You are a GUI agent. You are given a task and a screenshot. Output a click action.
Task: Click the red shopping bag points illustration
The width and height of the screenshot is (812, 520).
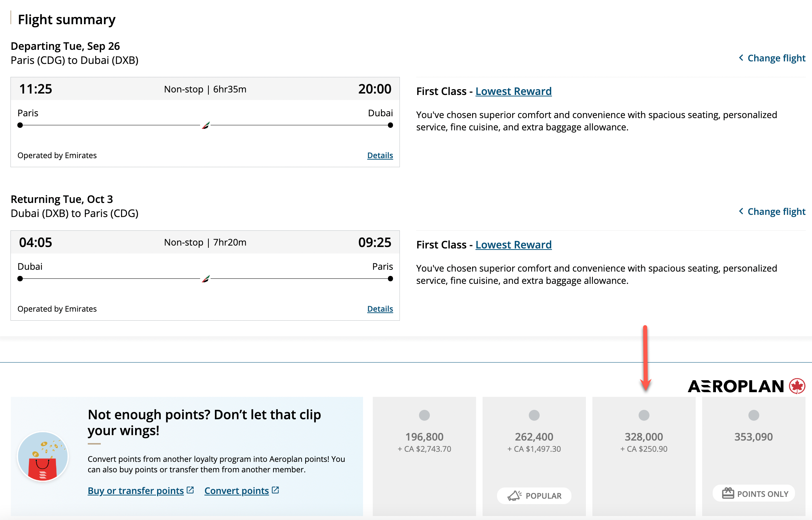(43, 457)
